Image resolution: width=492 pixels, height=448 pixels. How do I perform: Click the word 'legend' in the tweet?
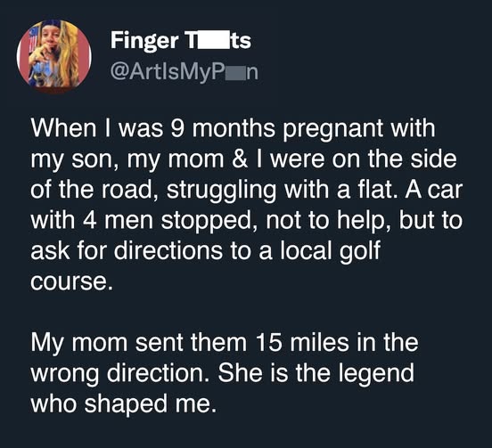(x=378, y=374)
